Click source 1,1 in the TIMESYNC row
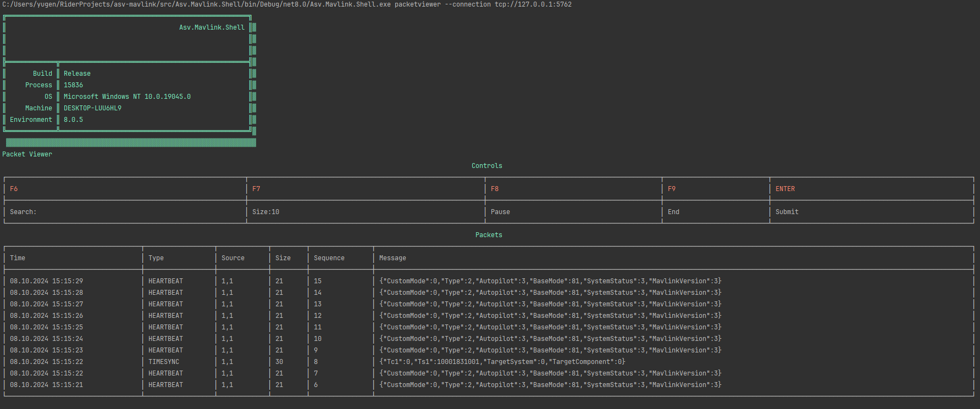 pyautogui.click(x=227, y=362)
